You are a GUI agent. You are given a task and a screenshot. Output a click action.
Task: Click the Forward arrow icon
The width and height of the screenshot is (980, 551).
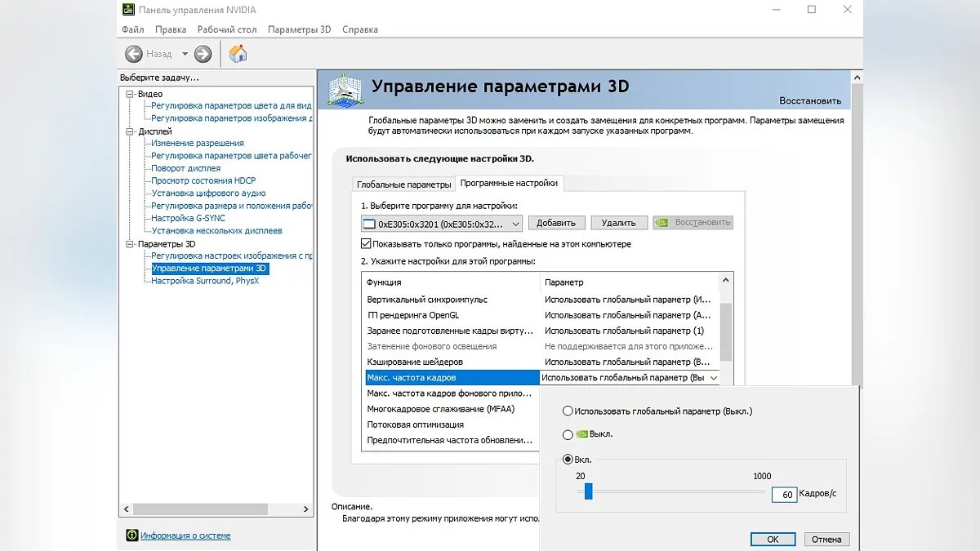(203, 54)
